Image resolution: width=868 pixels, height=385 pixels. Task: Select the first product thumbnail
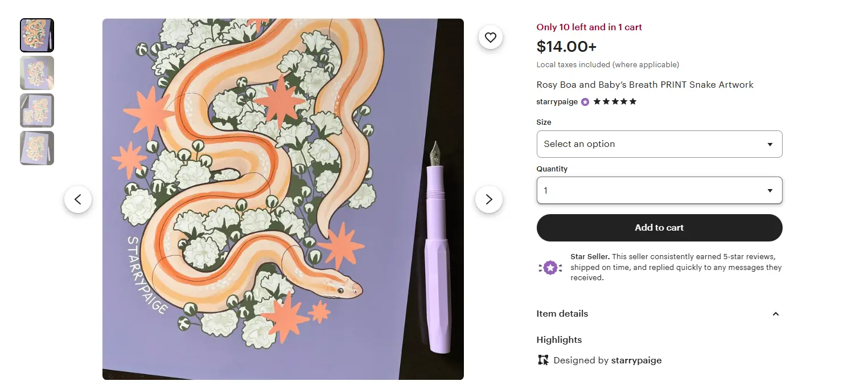point(37,35)
